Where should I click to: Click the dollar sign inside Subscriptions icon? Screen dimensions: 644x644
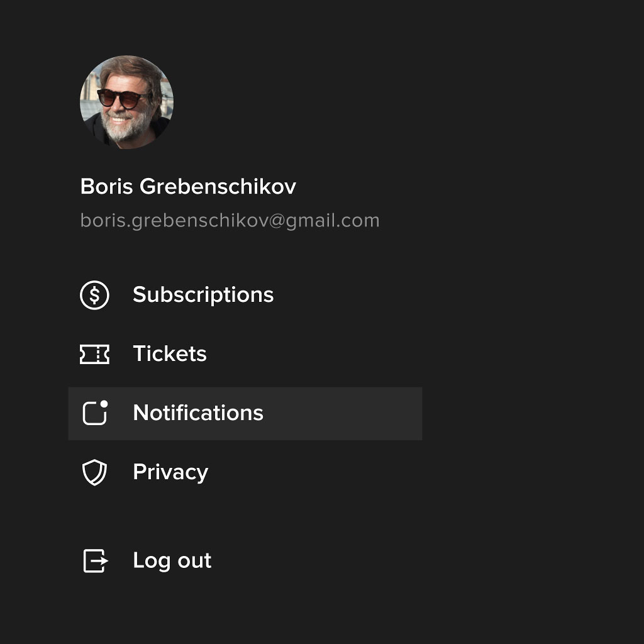pyautogui.click(x=94, y=295)
